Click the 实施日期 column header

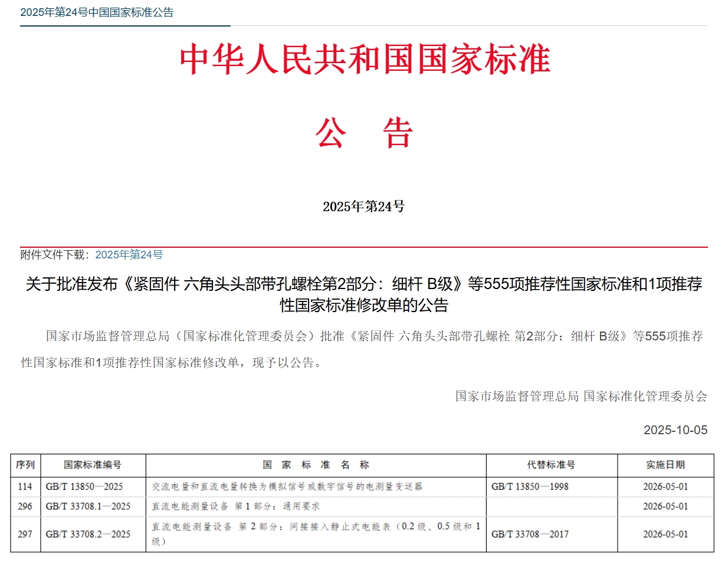pyautogui.click(x=665, y=465)
